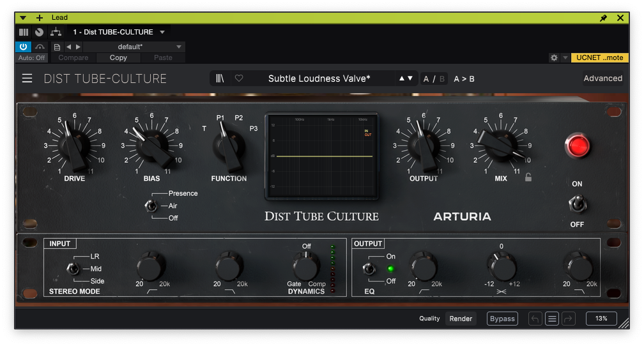644x346 pixels.
Task: Click the UCNET ..mote button
Action: [x=600, y=58]
